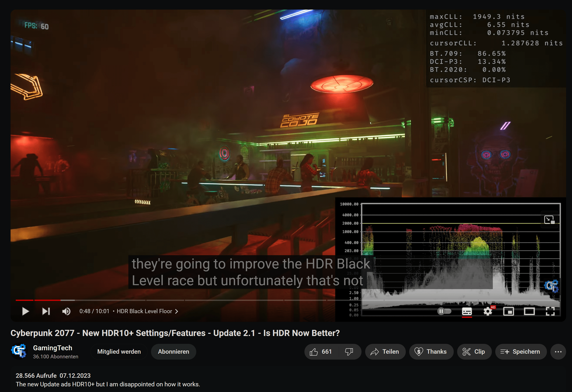The height and width of the screenshot is (392, 572).
Task: Toggle the autoplay switch
Action: point(444,311)
